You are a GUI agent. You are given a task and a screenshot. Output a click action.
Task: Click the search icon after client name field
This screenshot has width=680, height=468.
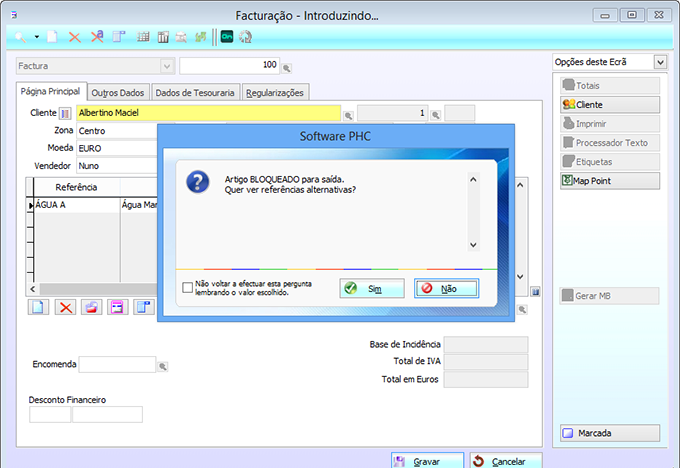point(348,116)
